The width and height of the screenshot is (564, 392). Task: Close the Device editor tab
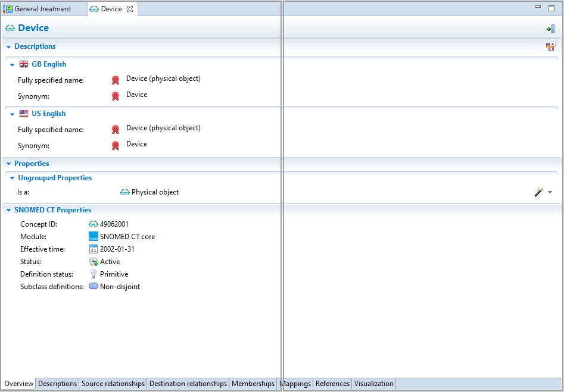point(130,9)
